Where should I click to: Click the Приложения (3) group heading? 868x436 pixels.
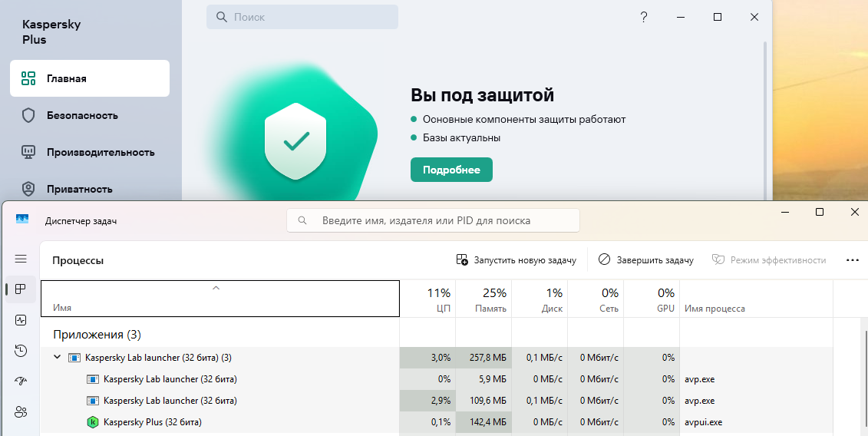coord(97,335)
